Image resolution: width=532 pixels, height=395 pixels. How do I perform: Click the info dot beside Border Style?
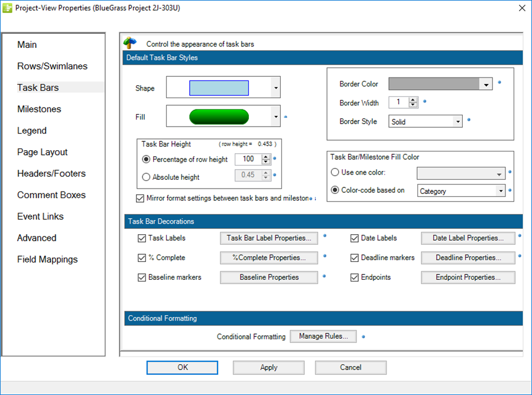(x=469, y=120)
